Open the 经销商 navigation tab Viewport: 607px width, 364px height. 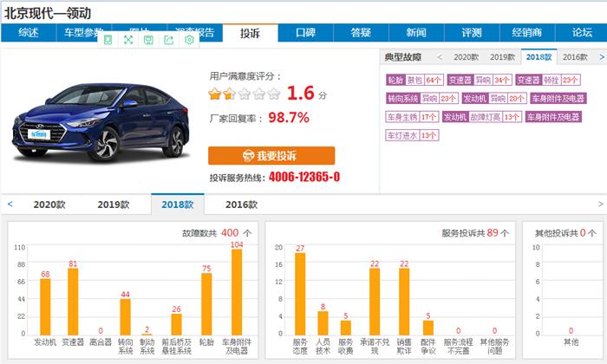click(527, 32)
